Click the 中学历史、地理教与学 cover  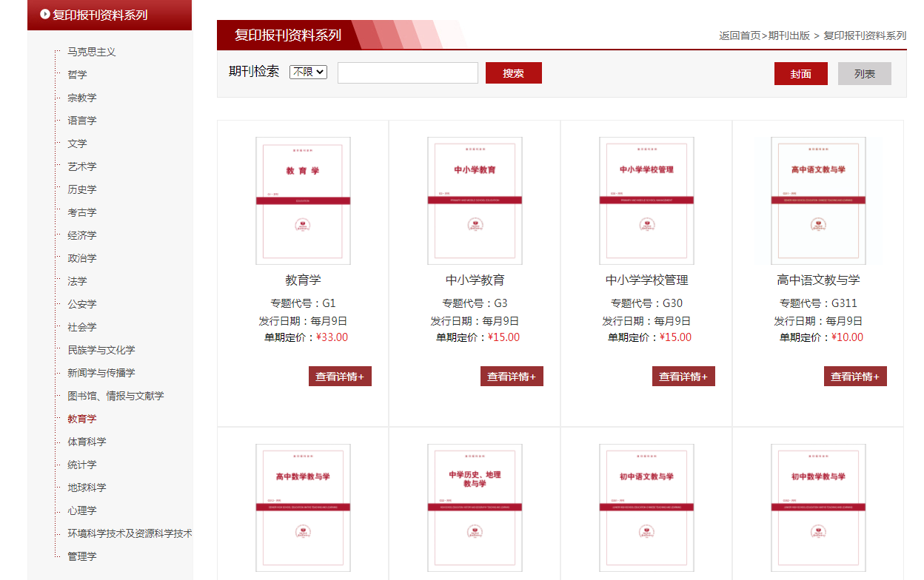(x=475, y=507)
